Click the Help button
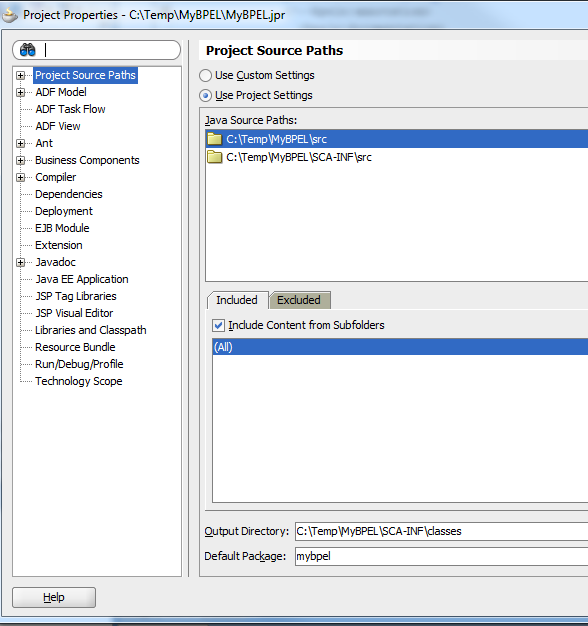The image size is (588, 626). click(x=54, y=597)
